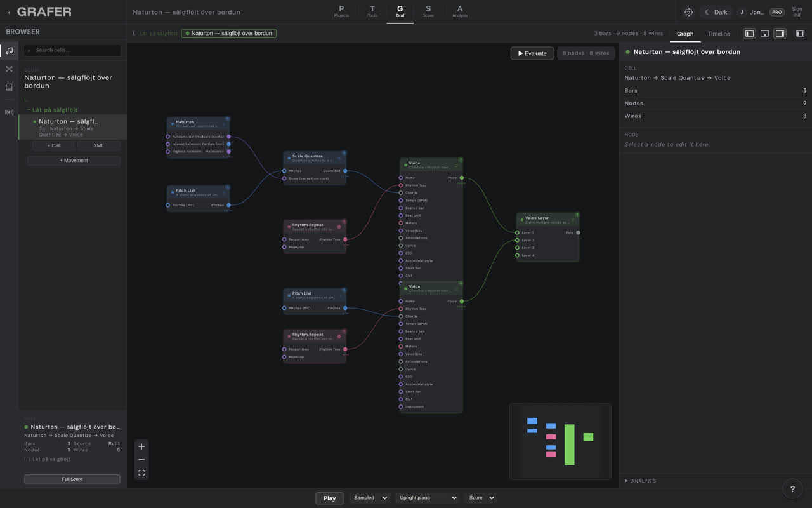This screenshot has height=508, width=812.
Task: Open the book library sidebar icon
Action: [9, 88]
